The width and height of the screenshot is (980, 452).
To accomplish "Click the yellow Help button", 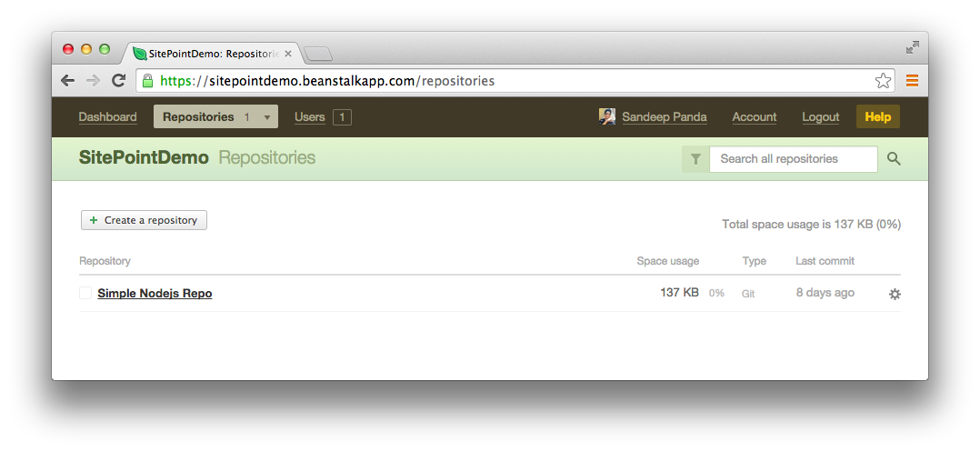I will point(877,117).
